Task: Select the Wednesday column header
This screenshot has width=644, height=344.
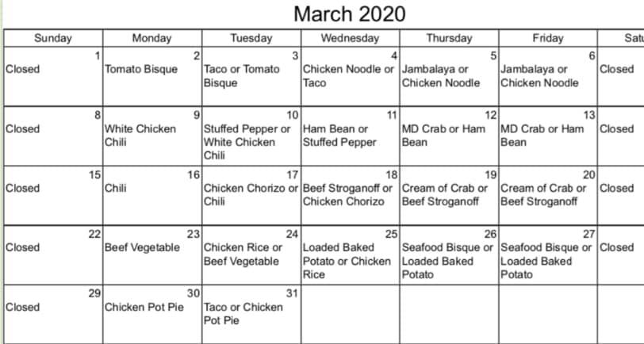Action: [350, 38]
